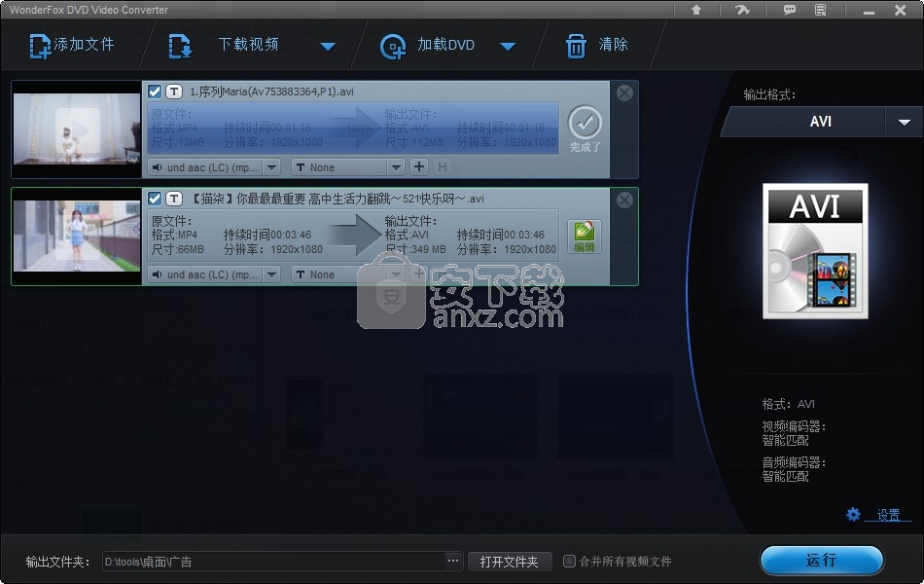Click the rename T icon for 序列Maria file
This screenshot has width=924, height=584.
pyautogui.click(x=174, y=91)
